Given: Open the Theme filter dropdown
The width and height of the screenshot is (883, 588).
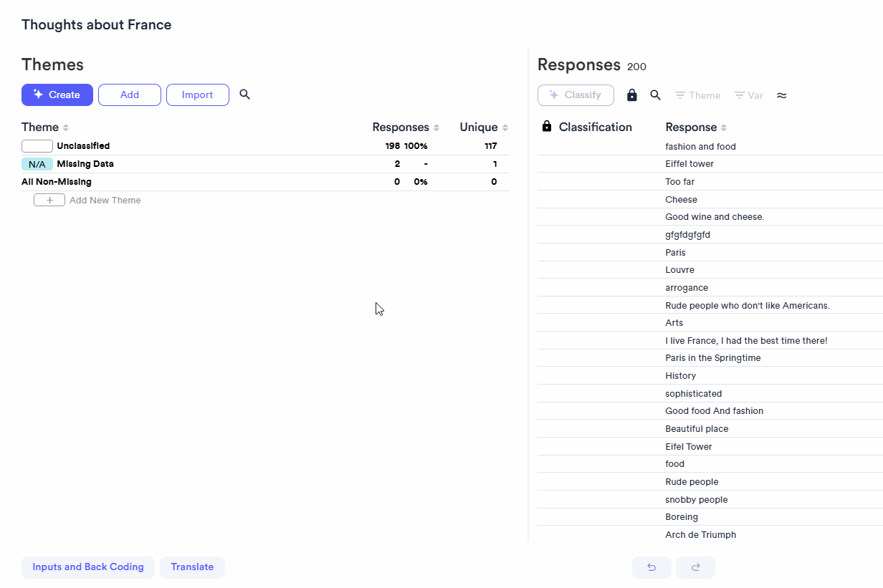Looking at the screenshot, I should pyautogui.click(x=697, y=95).
